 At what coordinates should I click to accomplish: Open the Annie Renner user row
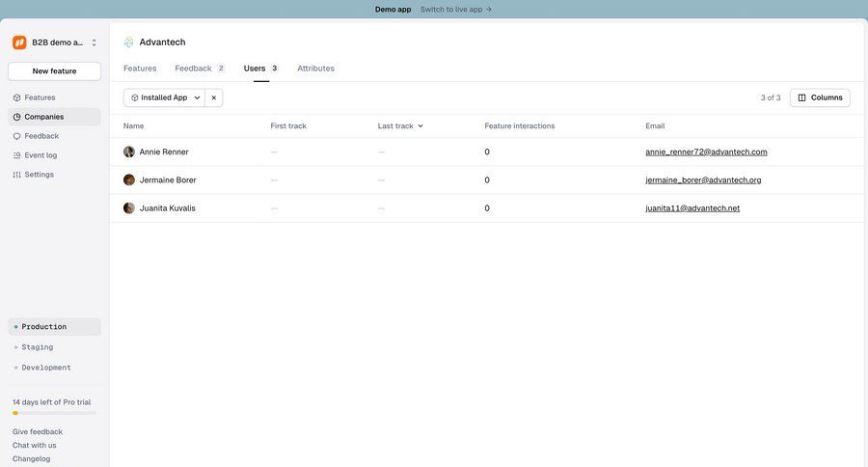click(x=488, y=151)
